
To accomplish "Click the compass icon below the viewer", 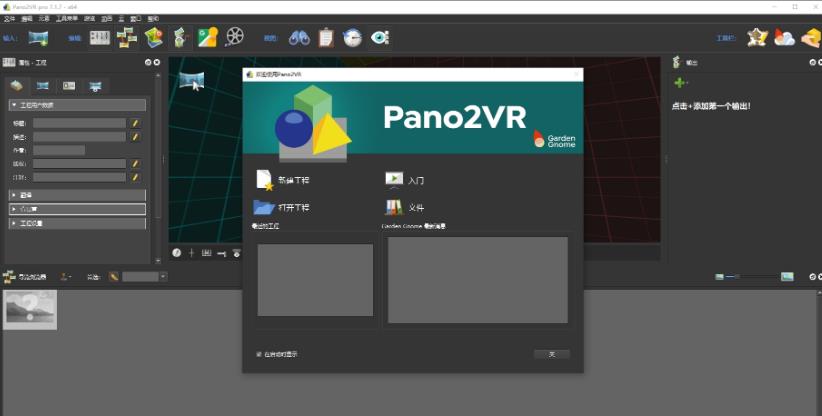I will coord(177,253).
